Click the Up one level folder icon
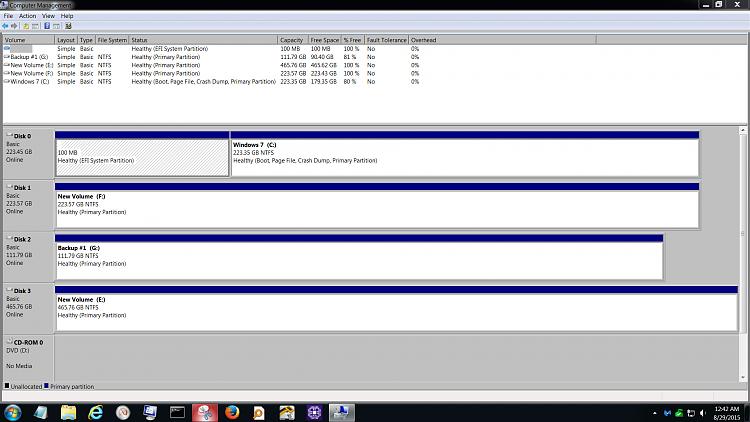The image size is (750, 422). (x=26, y=26)
